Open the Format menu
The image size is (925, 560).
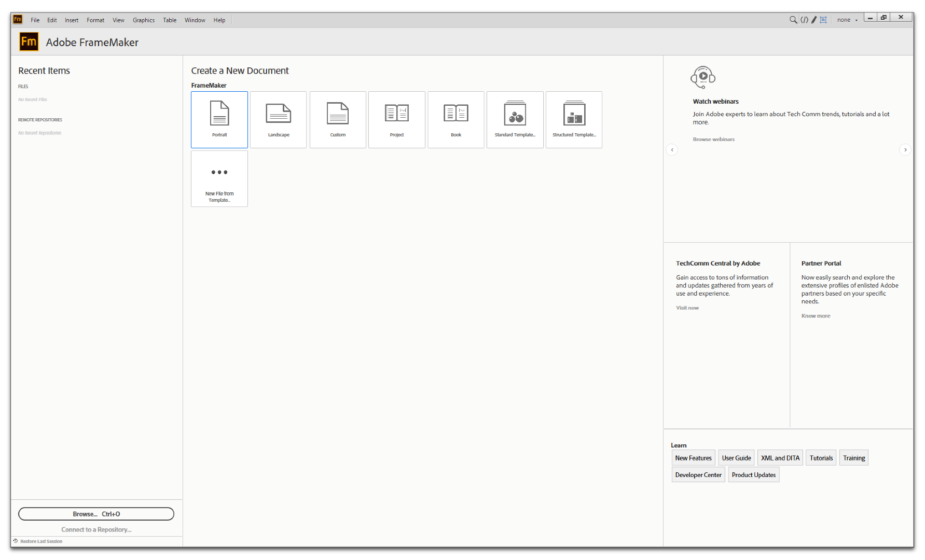pos(95,20)
